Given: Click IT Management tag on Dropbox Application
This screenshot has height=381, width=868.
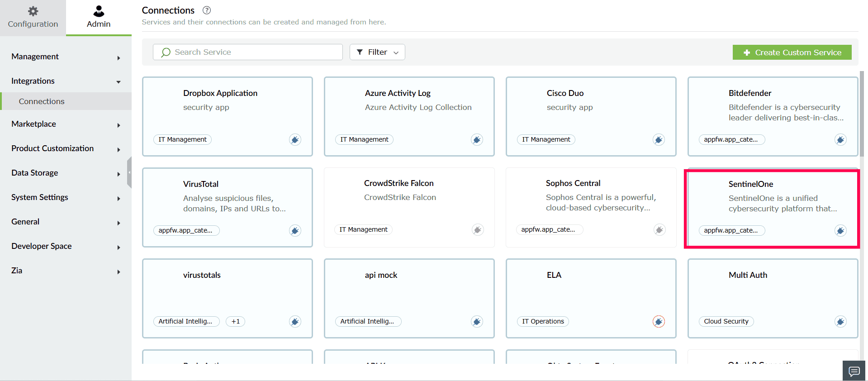Looking at the screenshot, I should click(x=182, y=140).
